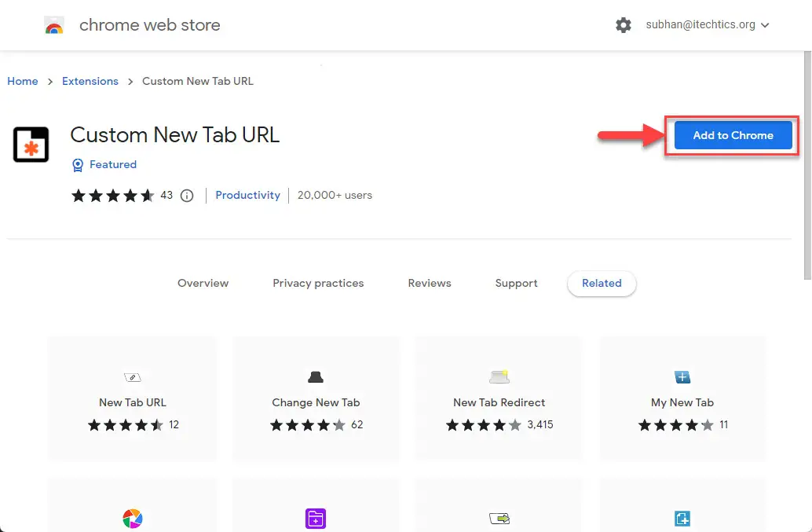The width and height of the screenshot is (812, 532).
Task: Click the Custom New Tab URL heading
Action: [x=174, y=135]
